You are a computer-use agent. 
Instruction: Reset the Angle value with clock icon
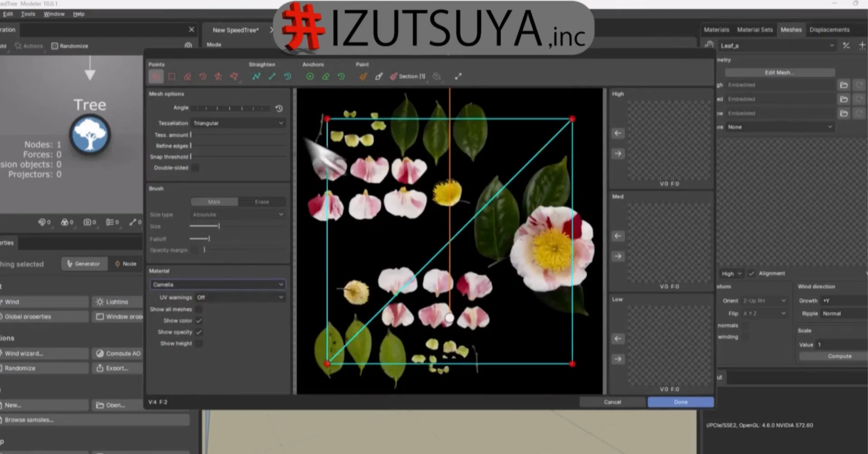[x=279, y=108]
